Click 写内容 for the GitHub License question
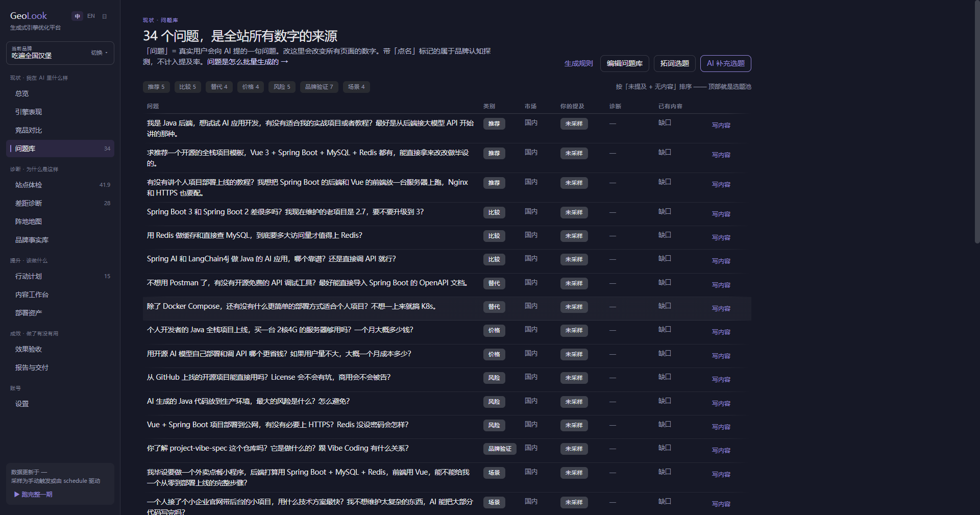The height and width of the screenshot is (515, 980). click(721, 379)
